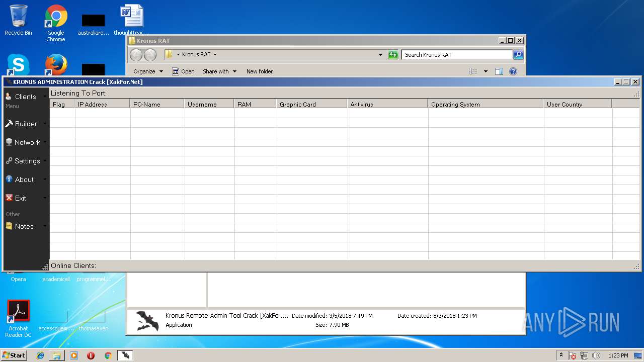Click the About info icon

point(9,179)
